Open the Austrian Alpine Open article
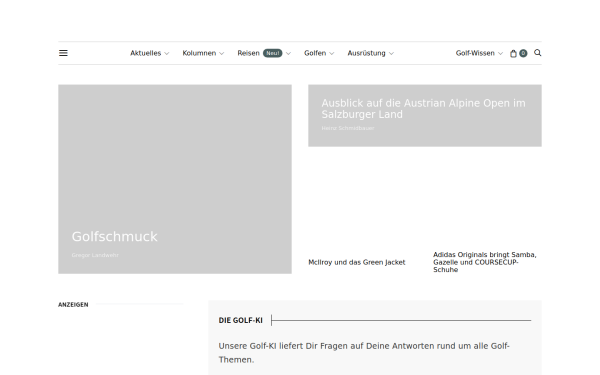 tap(423, 109)
